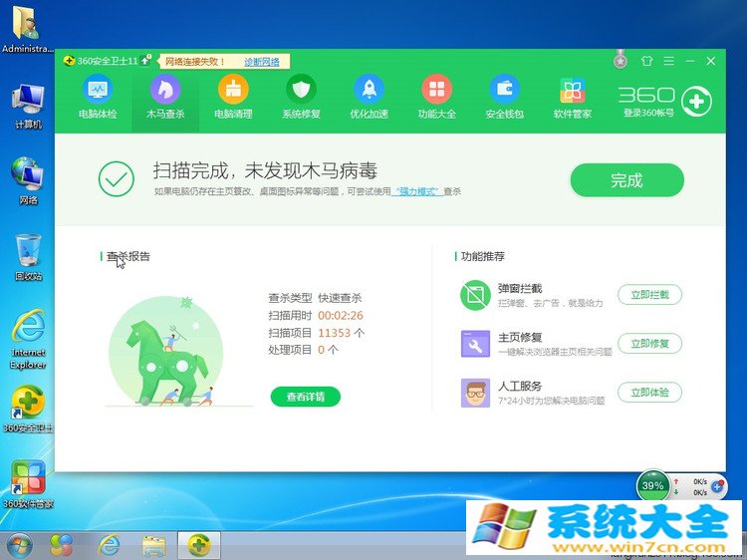Select 360安全卫士 desktop shortcut

coord(28,409)
